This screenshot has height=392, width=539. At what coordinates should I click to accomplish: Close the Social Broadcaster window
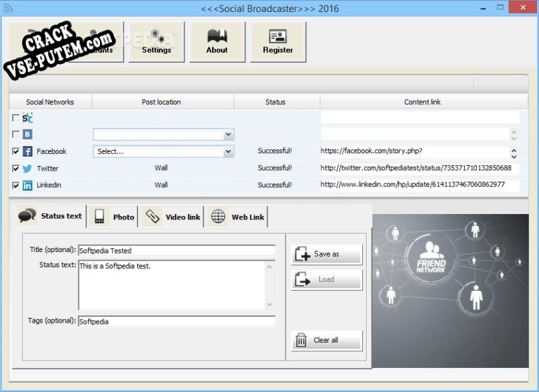click(x=522, y=7)
